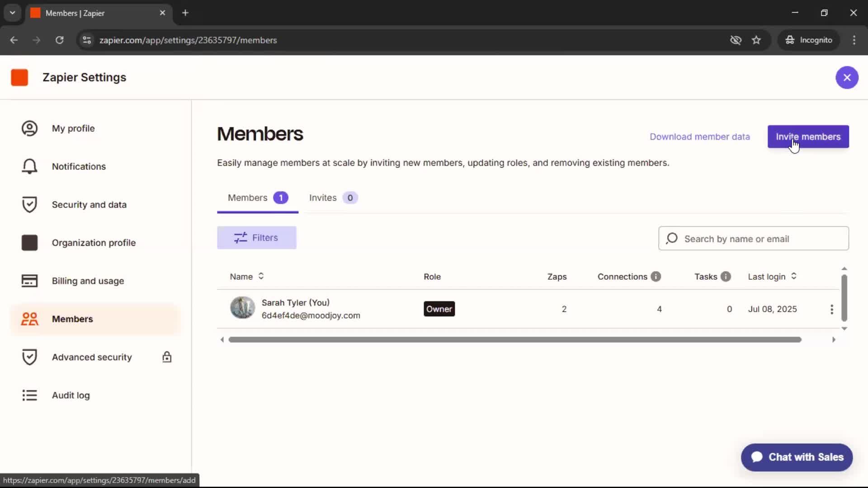Click Sarah Tyler (You) name
Screen dimensions: 868x488
pyautogui.click(x=295, y=303)
